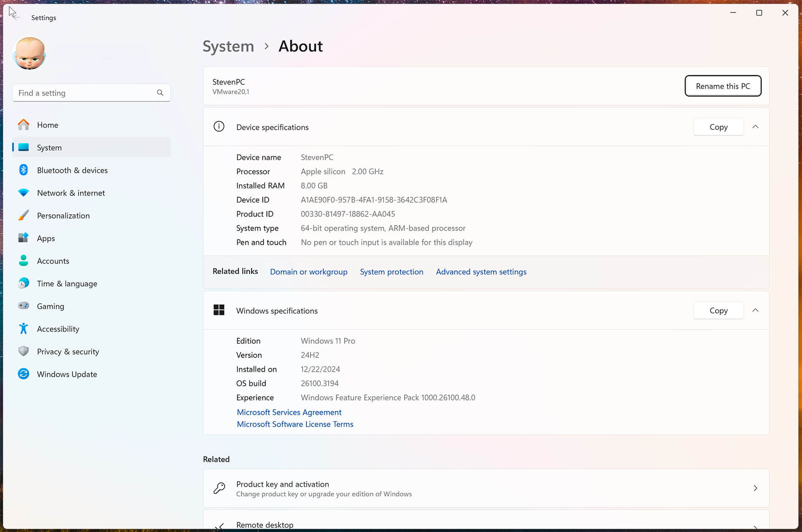Open the Home settings page

(91, 125)
